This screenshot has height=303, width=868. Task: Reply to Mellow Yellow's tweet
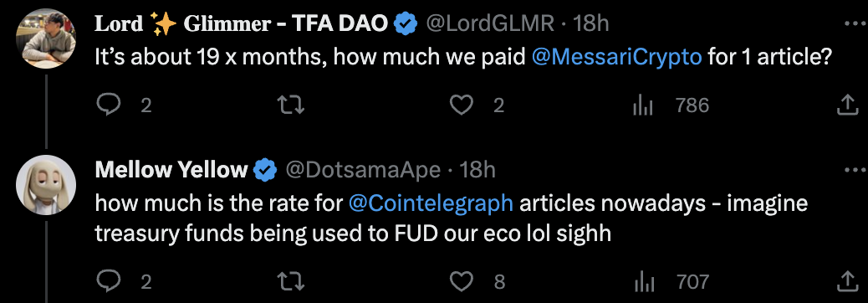tap(109, 282)
